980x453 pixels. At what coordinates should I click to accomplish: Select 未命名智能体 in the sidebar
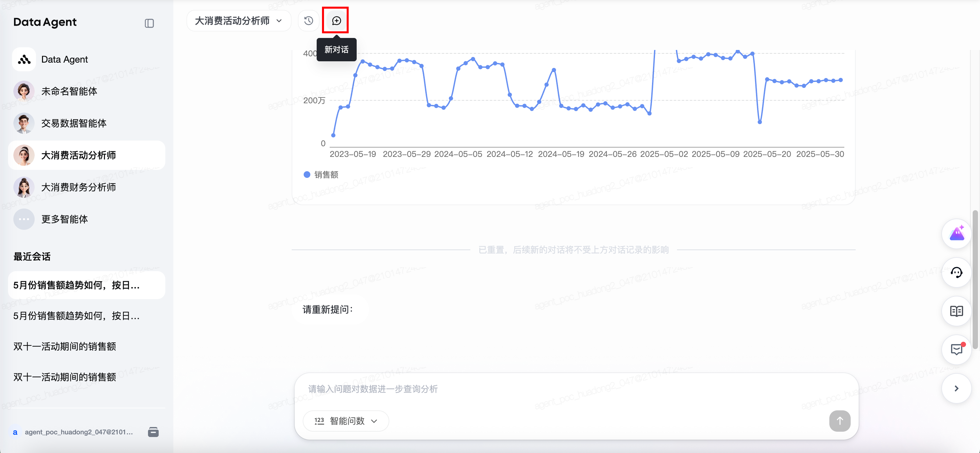coord(69,91)
